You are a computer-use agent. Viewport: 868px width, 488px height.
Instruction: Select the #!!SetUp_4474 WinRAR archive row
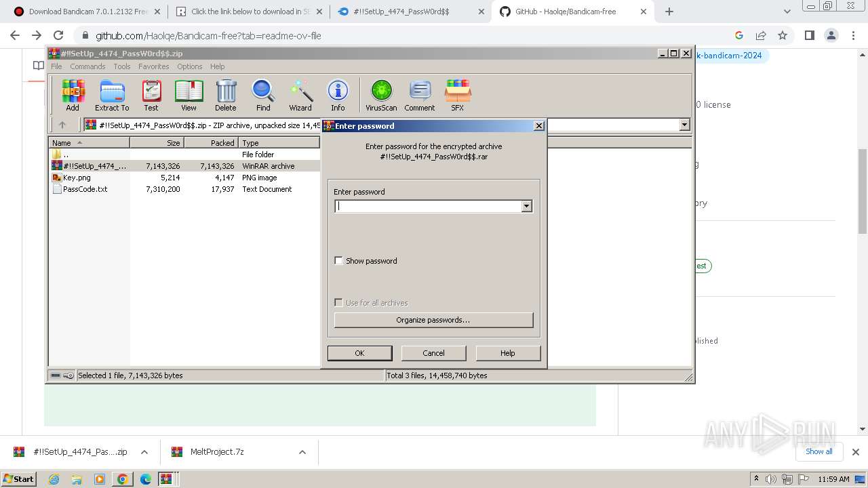click(184, 166)
